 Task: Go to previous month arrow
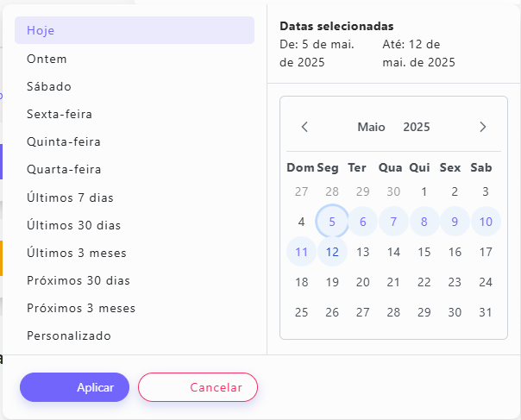point(304,127)
